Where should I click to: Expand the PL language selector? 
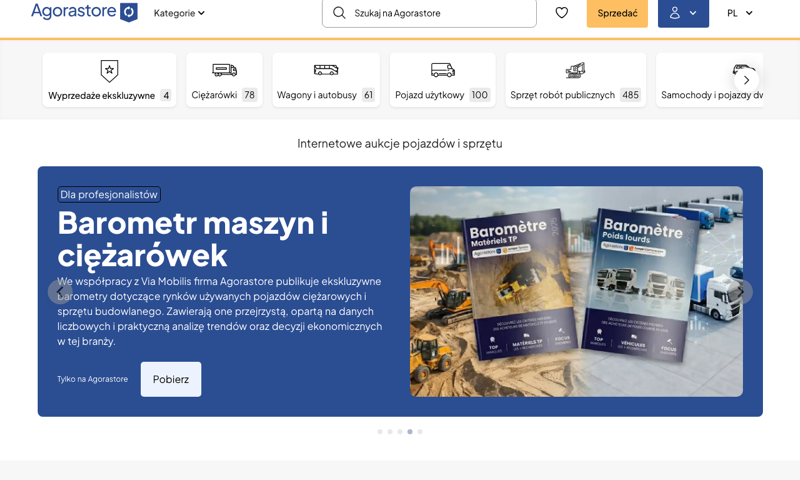(x=740, y=13)
